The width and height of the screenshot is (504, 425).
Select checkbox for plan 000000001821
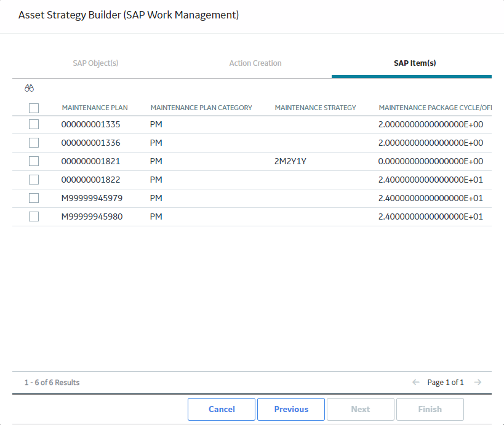coord(34,161)
